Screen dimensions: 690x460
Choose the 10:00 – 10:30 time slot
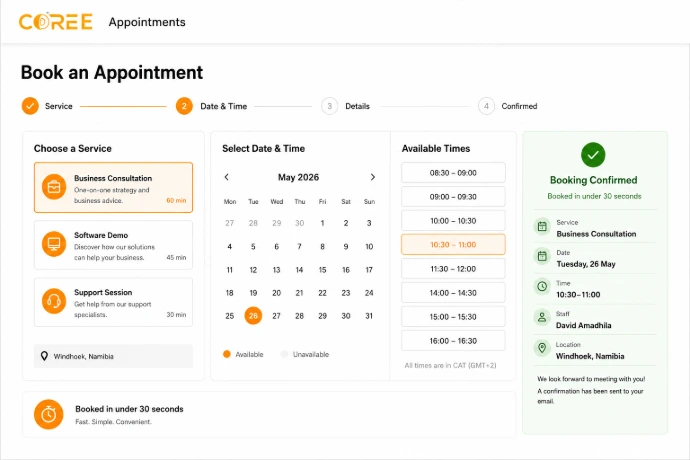pyautogui.click(x=453, y=221)
